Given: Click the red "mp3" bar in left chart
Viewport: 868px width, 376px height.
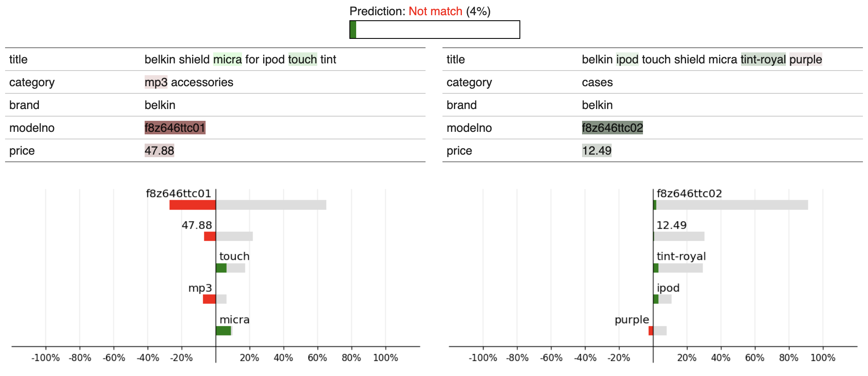Looking at the screenshot, I should pos(209,299).
